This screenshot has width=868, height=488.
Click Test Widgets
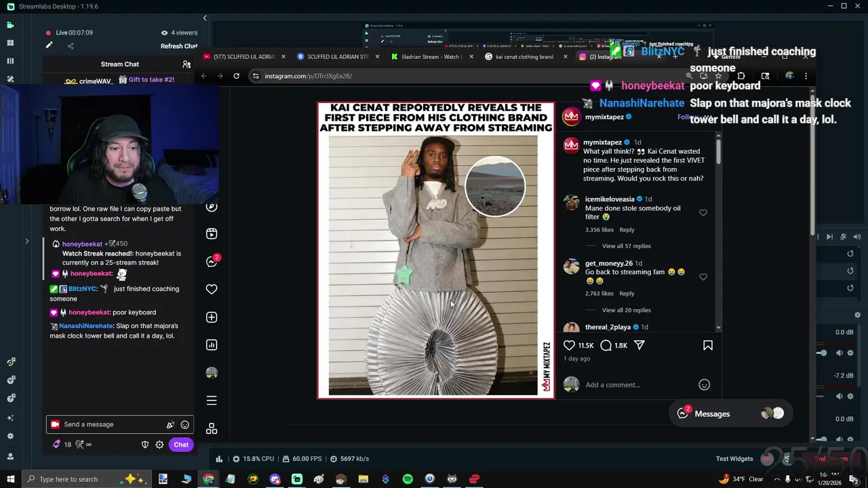pos(734,459)
